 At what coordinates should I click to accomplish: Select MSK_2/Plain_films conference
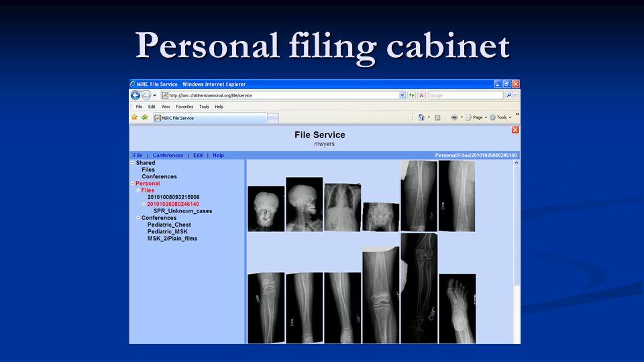tap(172, 239)
